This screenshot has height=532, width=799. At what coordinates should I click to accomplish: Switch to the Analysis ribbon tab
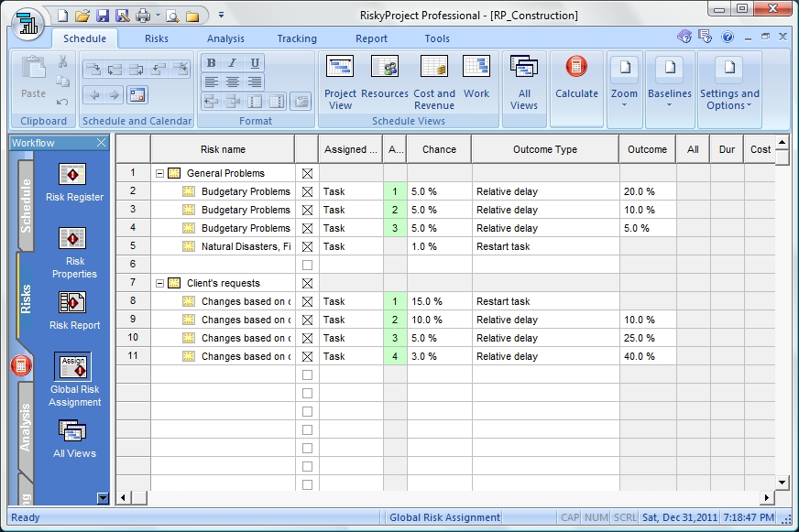[225, 38]
